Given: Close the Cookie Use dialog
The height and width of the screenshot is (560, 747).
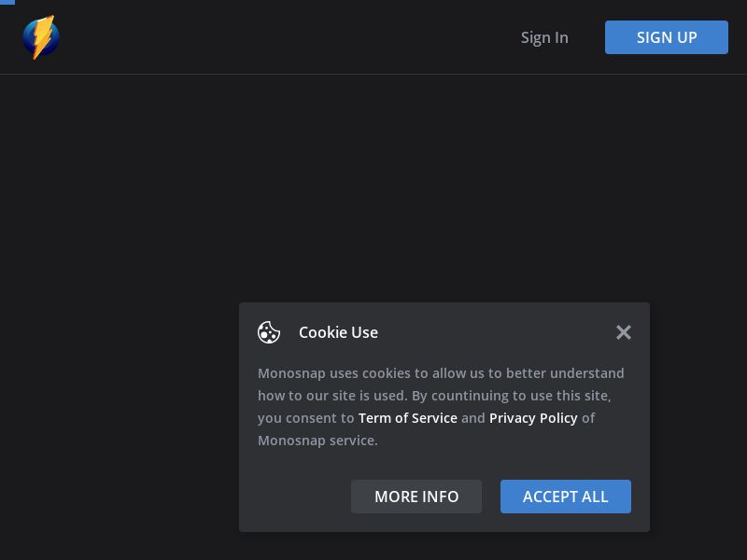Looking at the screenshot, I should click(623, 332).
